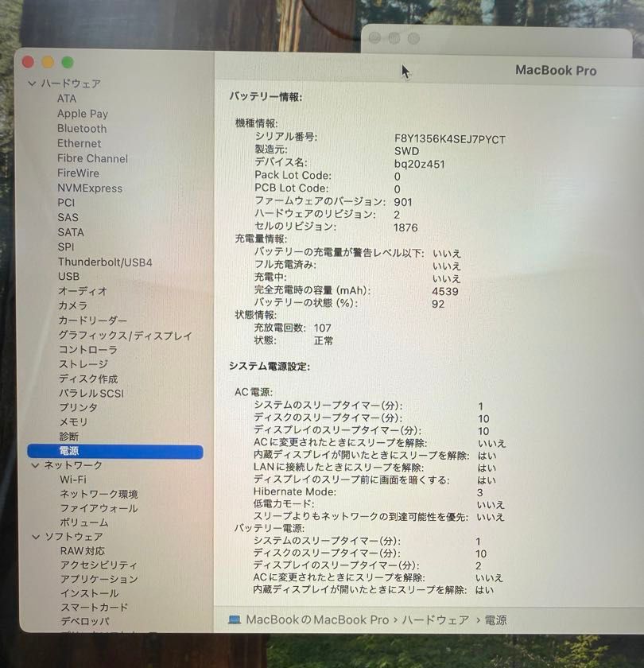Viewport: 644px width, 668px height.
Task: Select ボリューム under ネットワーク
Action: pyautogui.click(x=84, y=522)
